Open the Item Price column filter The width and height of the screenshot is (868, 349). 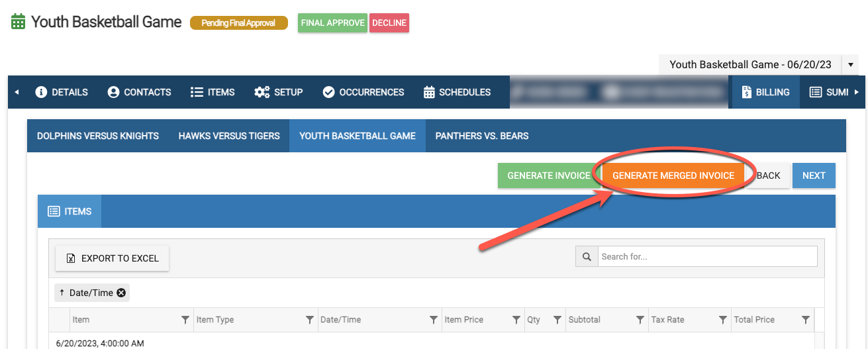pyautogui.click(x=516, y=320)
